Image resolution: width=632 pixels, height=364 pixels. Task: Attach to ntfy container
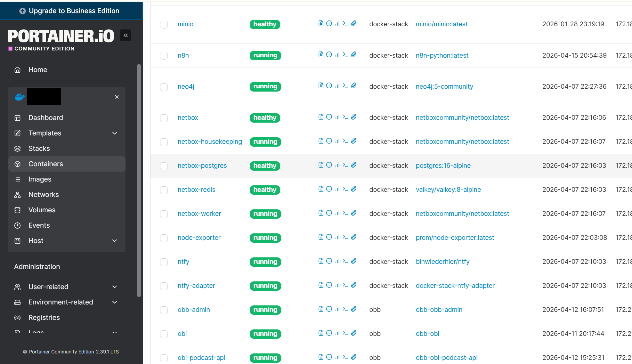pos(354,261)
